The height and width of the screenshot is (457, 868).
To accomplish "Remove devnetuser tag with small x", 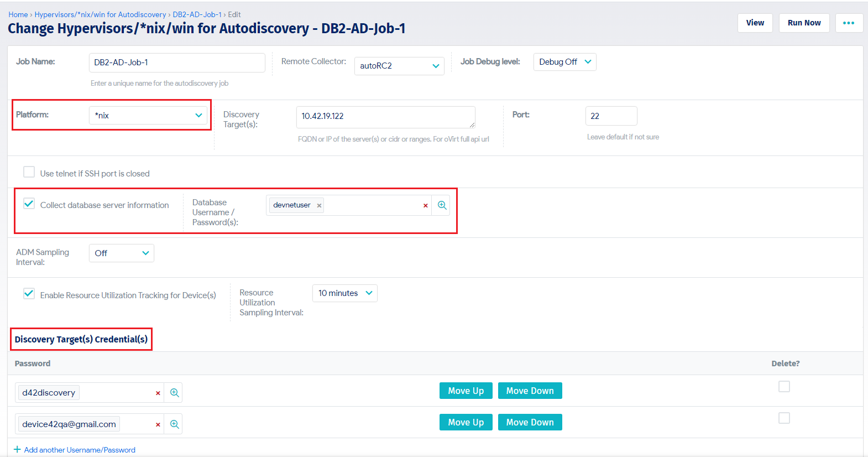I will coord(319,205).
